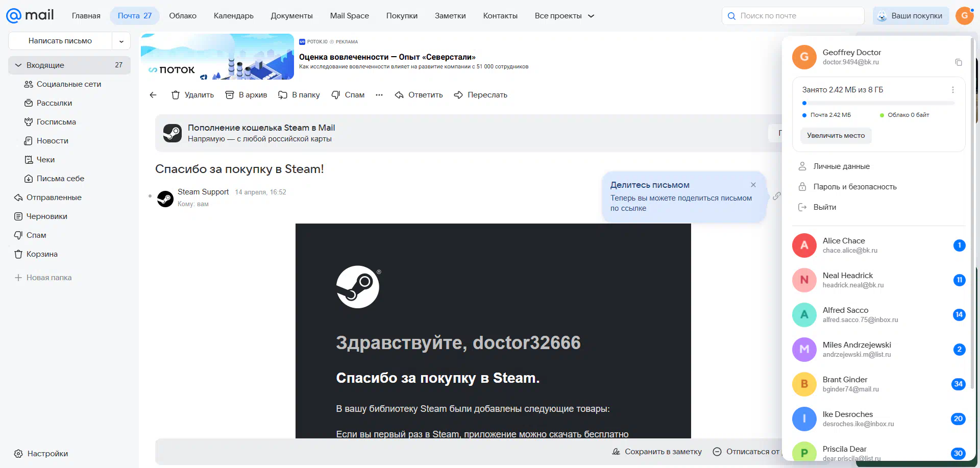Open the Письма себе folder

(69, 179)
